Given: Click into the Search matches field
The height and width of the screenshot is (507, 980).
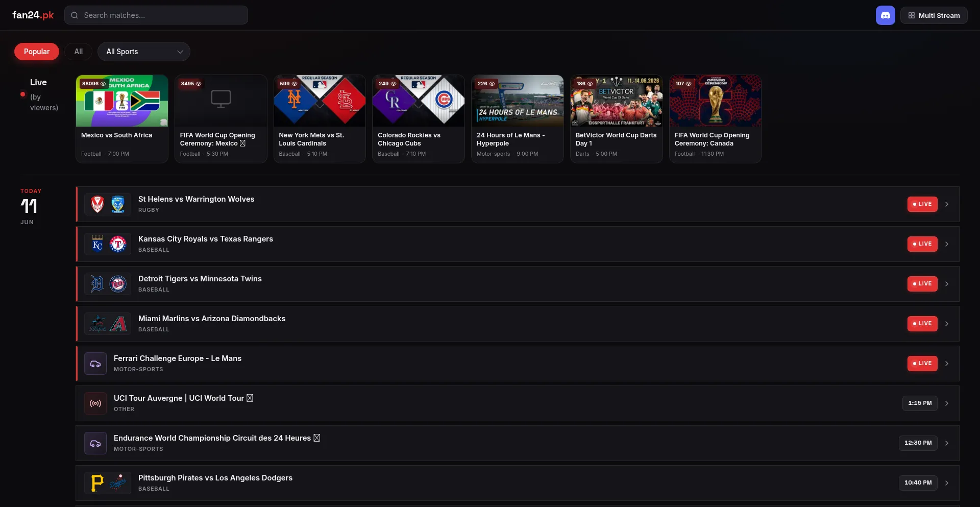Looking at the screenshot, I should 156,15.
